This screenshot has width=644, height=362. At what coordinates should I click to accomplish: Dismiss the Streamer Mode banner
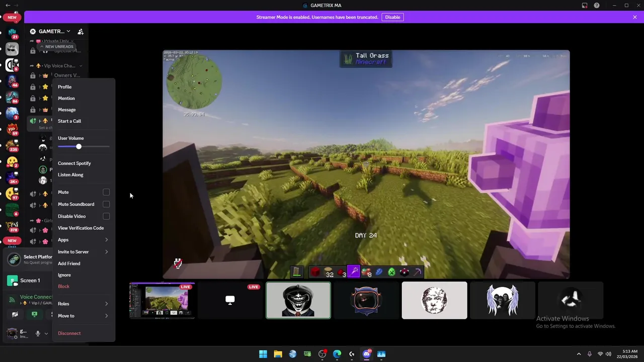pyautogui.click(x=635, y=17)
